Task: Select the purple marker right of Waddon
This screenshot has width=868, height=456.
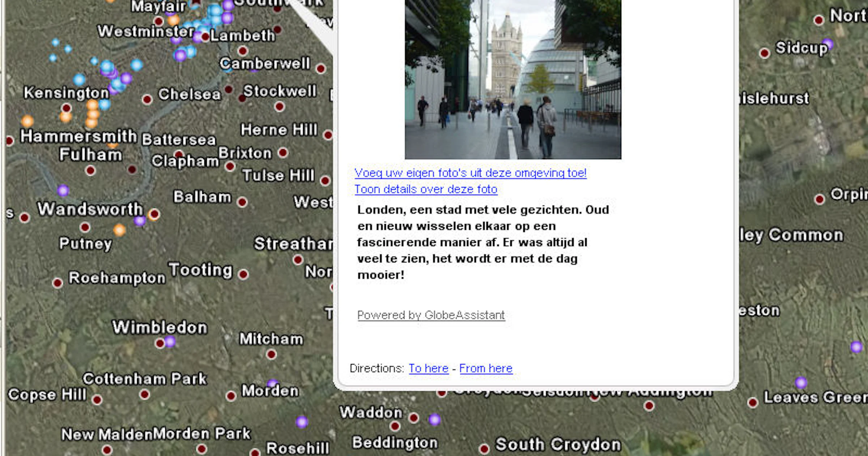Action: tap(434, 419)
